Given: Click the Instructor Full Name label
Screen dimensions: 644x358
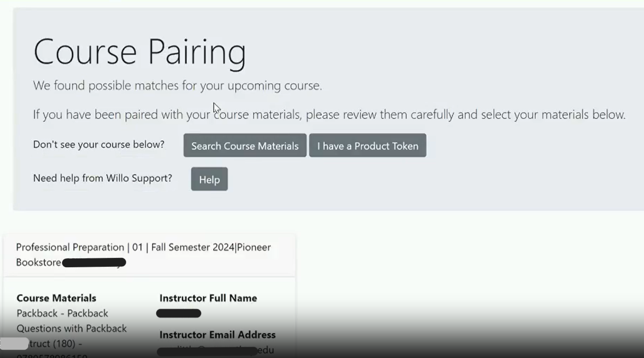Looking at the screenshot, I should click(x=208, y=298).
